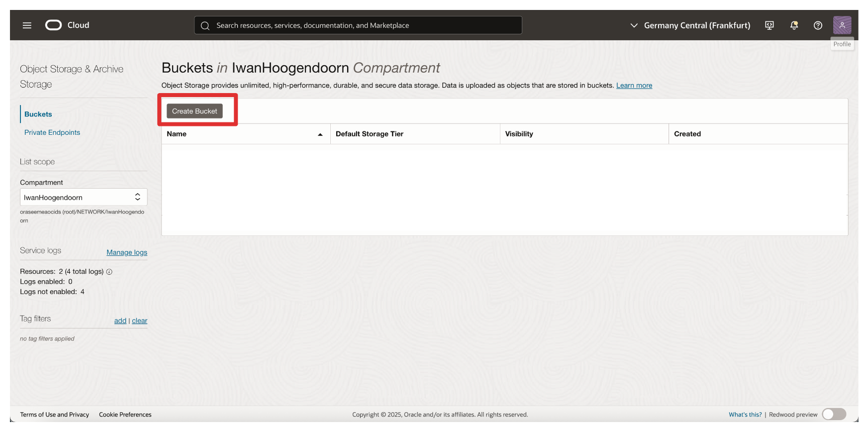Screen dimensions: 868x432
Task: Open the Cloud Shell developer tools icon
Action: [x=769, y=25]
